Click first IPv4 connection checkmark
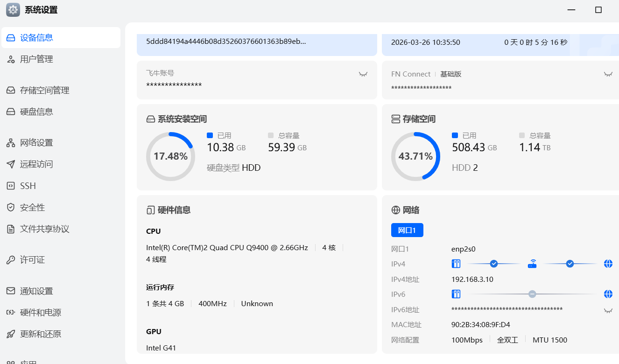This screenshot has height=364, width=619. pos(494,264)
